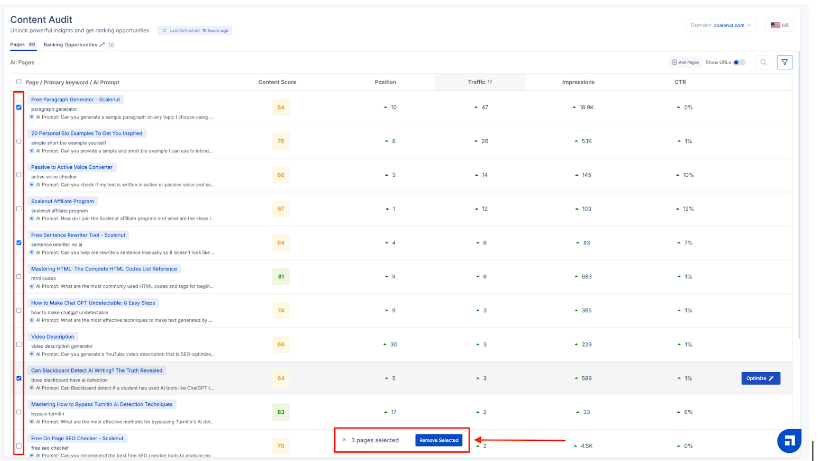Click the US flag country selector

tap(778, 25)
